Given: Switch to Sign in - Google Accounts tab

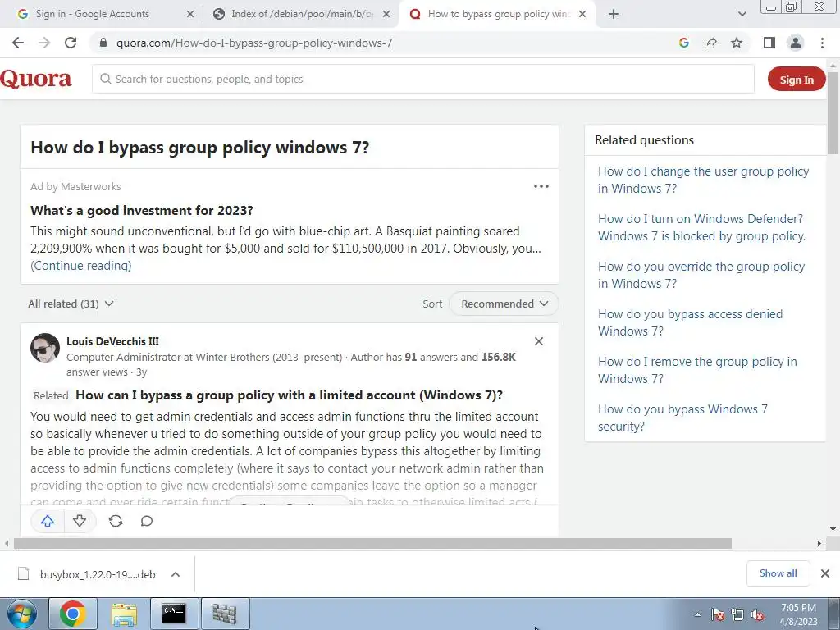Looking at the screenshot, I should [x=92, y=14].
